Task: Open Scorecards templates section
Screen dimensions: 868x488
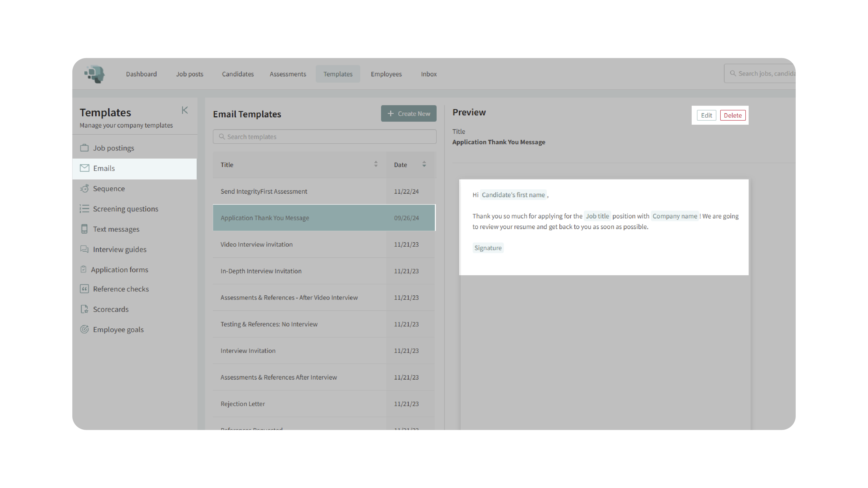Action: (x=110, y=309)
